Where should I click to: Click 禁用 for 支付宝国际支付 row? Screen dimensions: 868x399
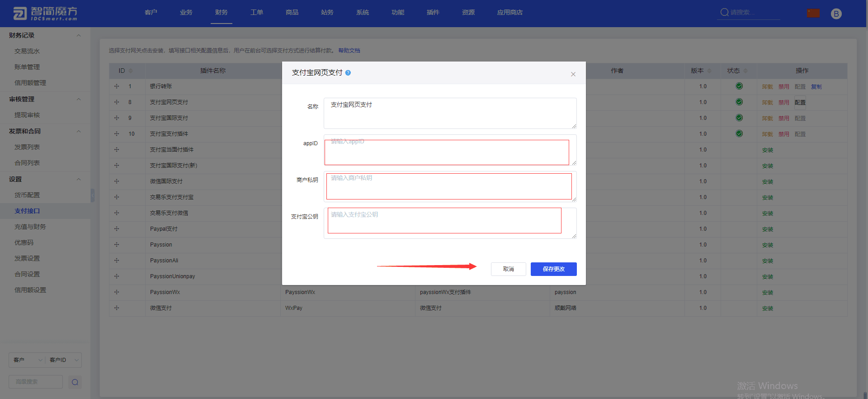[x=784, y=119]
